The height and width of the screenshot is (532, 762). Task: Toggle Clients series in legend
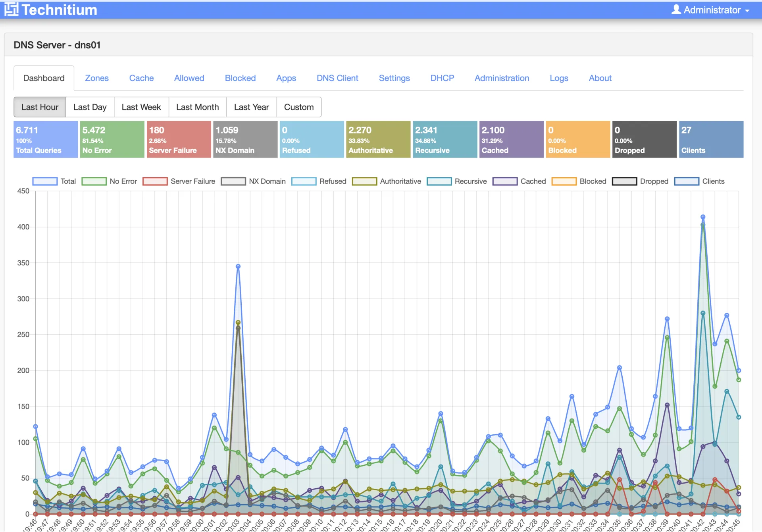(x=699, y=181)
